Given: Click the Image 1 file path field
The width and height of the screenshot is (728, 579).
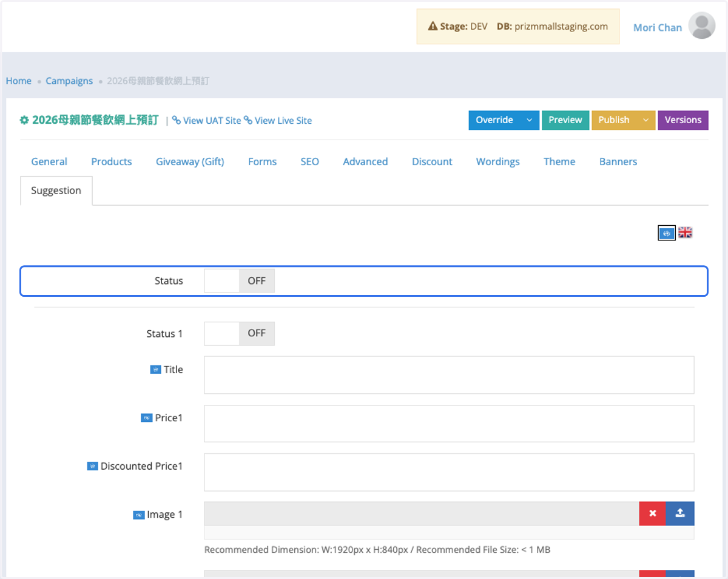Looking at the screenshot, I should point(422,513).
